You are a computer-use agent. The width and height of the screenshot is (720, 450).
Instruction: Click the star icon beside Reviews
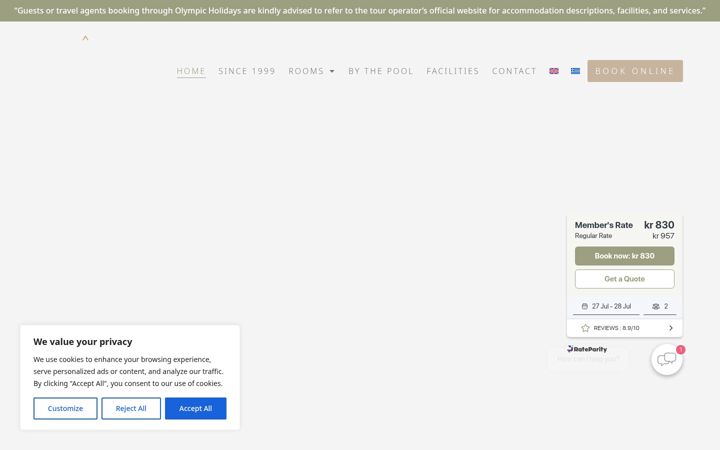pyautogui.click(x=585, y=328)
